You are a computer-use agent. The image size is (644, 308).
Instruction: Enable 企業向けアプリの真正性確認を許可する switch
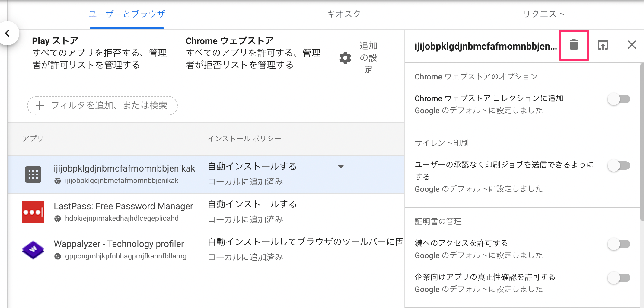619,278
